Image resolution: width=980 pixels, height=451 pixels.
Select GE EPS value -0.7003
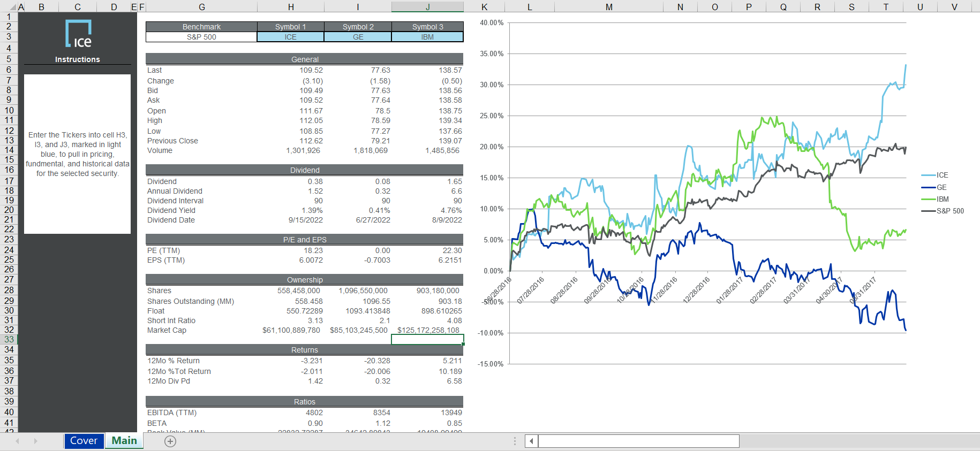pyautogui.click(x=378, y=260)
